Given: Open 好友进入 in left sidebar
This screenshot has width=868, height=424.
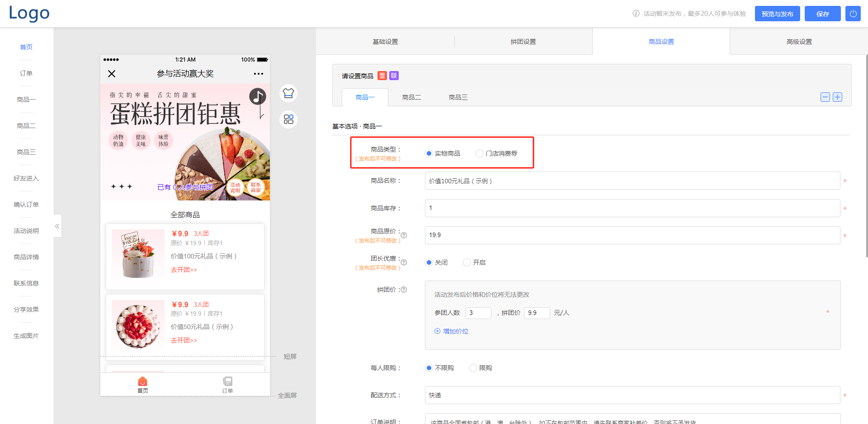Looking at the screenshot, I should coord(26,178).
